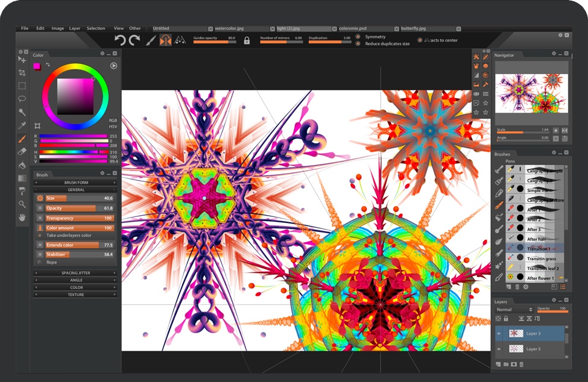Image resolution: width=588 pixels, height=382 pixels.
Task: Click the Layer 5 entry
Action: coord(533,349)
